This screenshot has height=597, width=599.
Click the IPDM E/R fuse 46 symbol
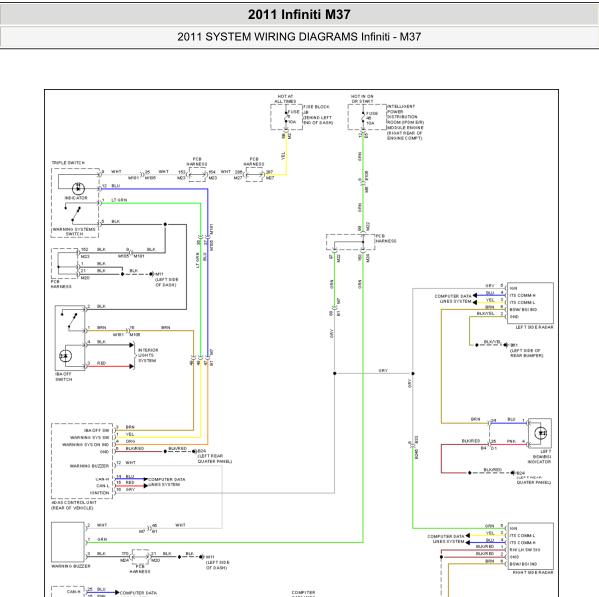363,116
